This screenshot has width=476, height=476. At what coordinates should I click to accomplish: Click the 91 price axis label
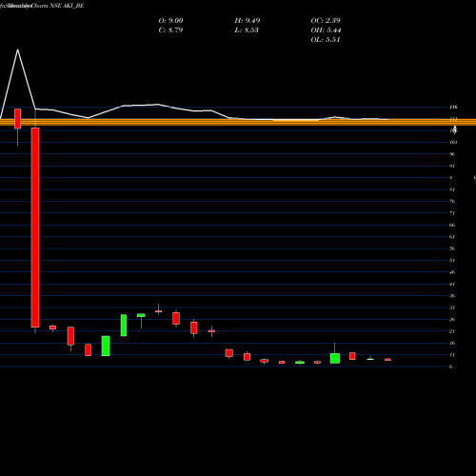point(452,166)
